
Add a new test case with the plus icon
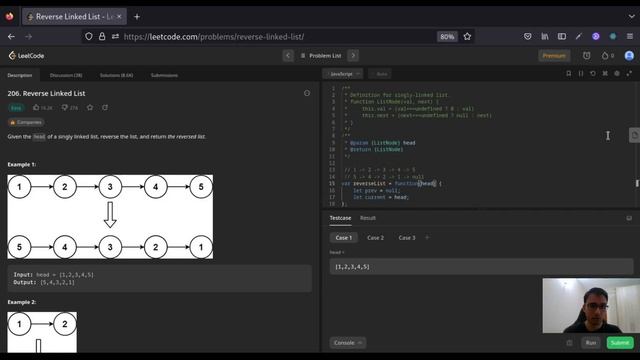click(427, 237)
